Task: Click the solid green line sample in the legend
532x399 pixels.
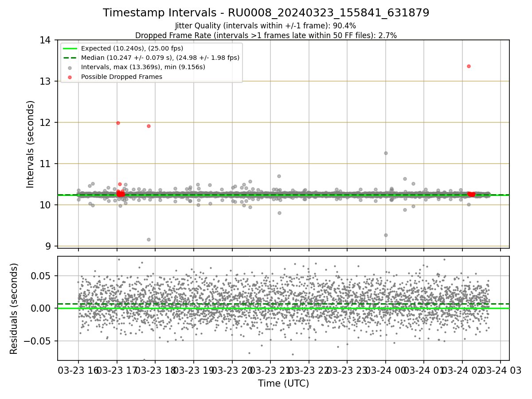Action: click(x=70, y=48)
